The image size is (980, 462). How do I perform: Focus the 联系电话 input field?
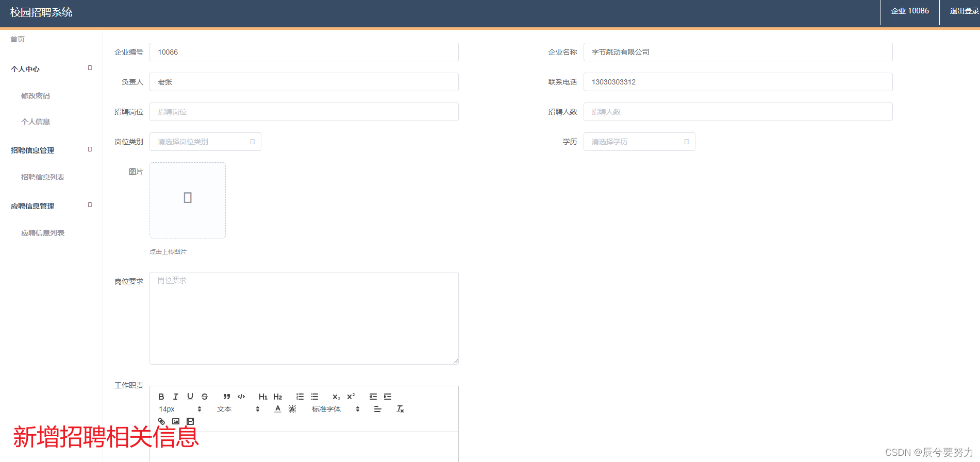click(738, 82)
